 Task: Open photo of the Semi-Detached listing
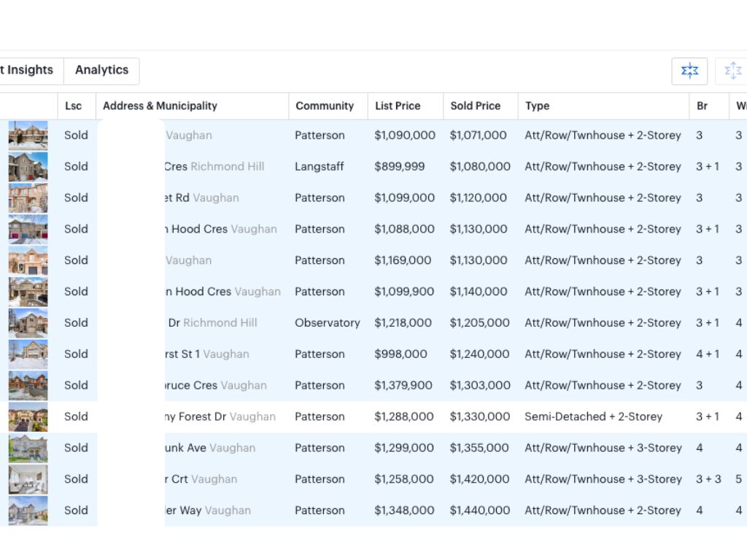pos(28,417)
